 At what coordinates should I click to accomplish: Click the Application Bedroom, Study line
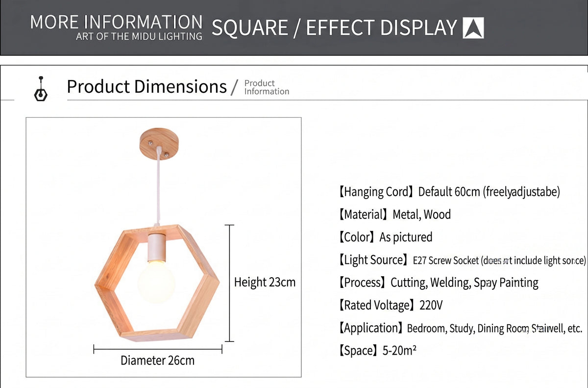click(460, 328)
